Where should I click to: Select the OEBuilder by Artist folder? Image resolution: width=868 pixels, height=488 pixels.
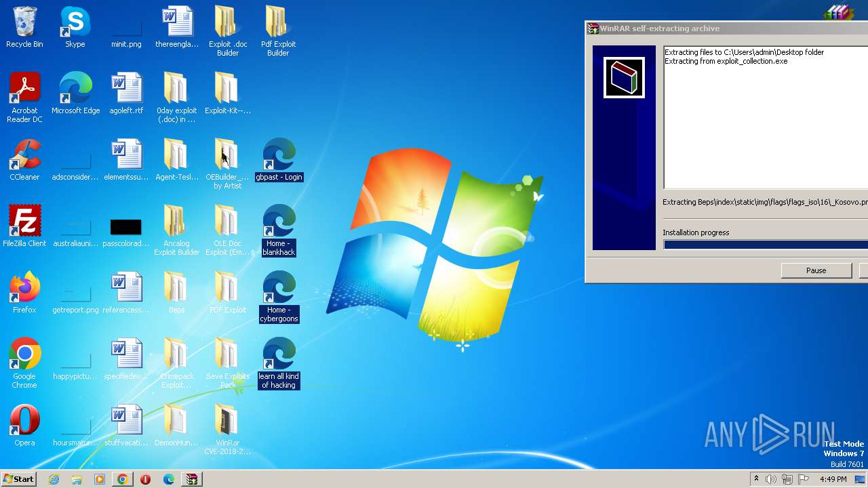coord(227,165)
